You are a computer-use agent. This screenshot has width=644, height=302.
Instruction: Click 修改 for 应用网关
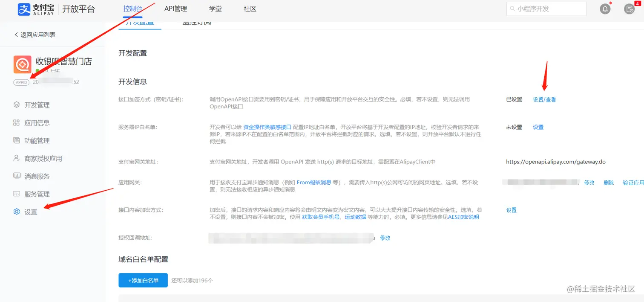coord(589,183)
